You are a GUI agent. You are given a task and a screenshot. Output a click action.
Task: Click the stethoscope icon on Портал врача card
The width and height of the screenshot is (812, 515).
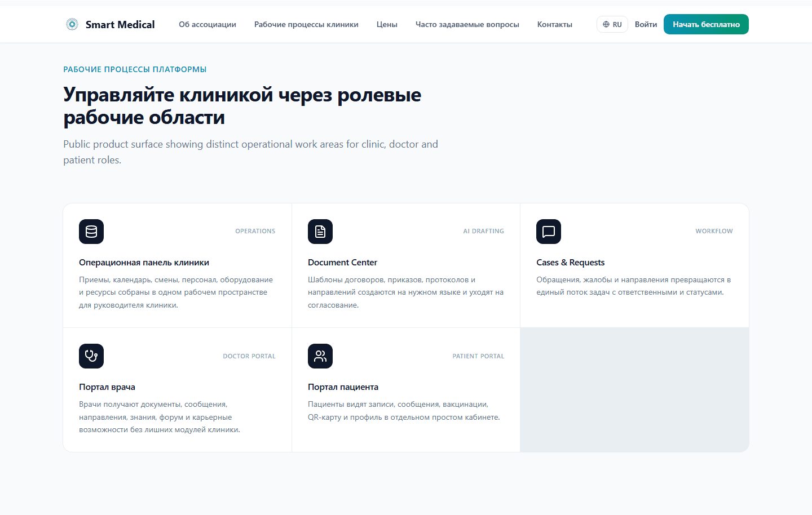point(91,356)
